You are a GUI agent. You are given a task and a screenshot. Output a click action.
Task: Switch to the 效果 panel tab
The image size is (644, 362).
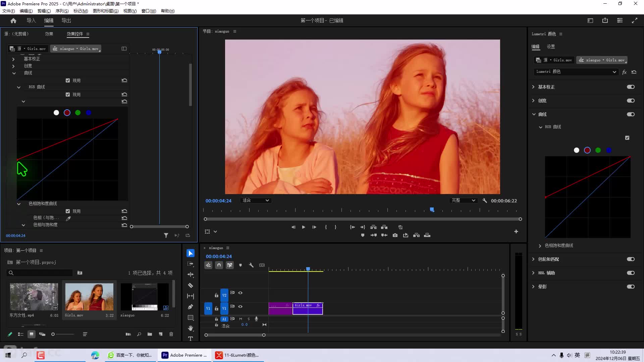coord(49,34)
